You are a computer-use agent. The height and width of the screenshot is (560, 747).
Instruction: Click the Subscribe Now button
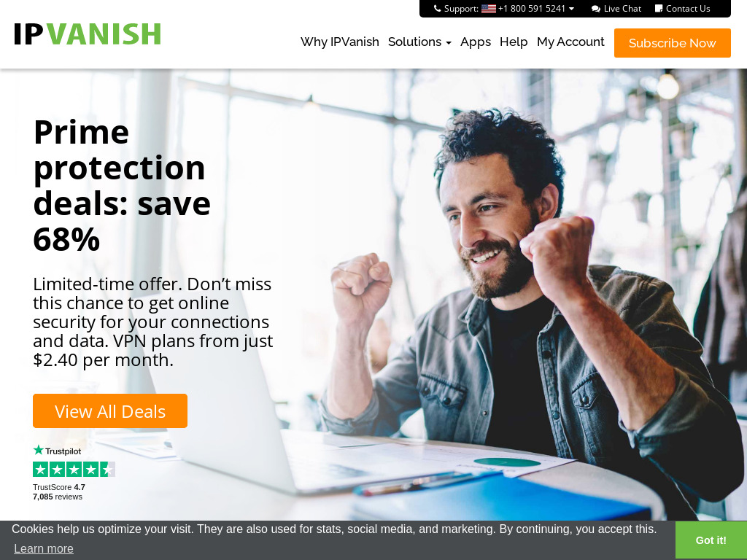(x=672, y=43)
